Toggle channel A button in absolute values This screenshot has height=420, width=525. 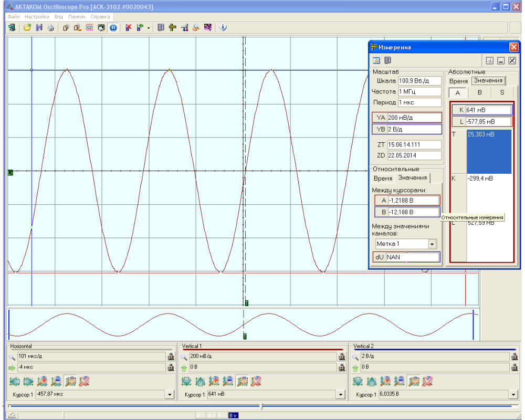coord(457,93)
